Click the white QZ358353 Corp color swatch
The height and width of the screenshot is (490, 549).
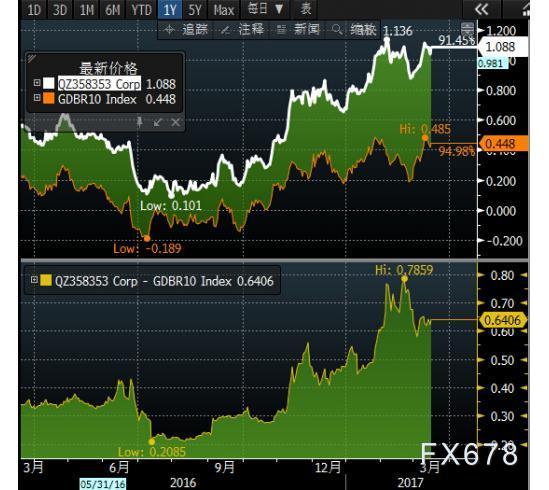coord(48,83)
